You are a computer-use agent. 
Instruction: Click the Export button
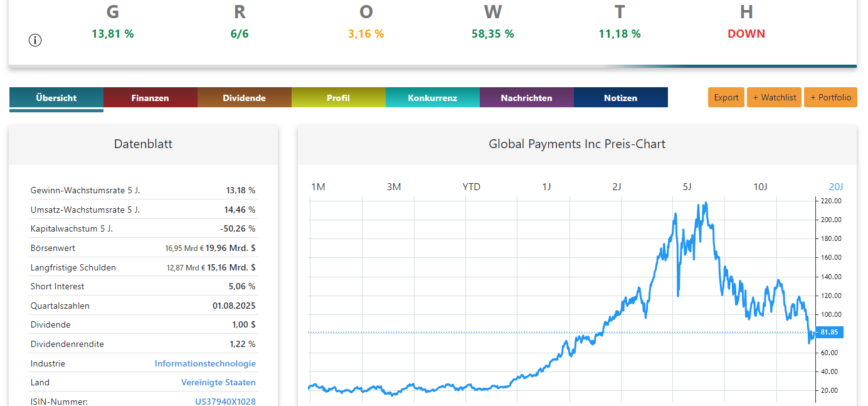[726, 97]
